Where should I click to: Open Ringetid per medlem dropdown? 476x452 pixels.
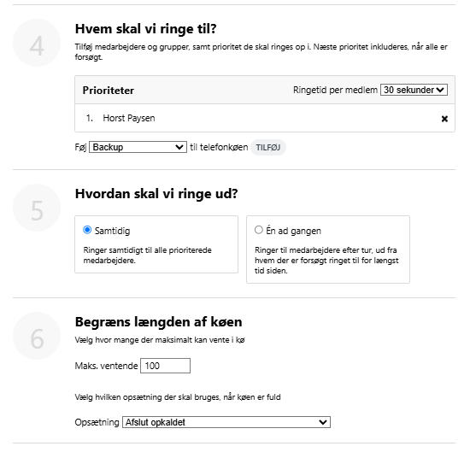pyautogui.click(x=414, y=90)
